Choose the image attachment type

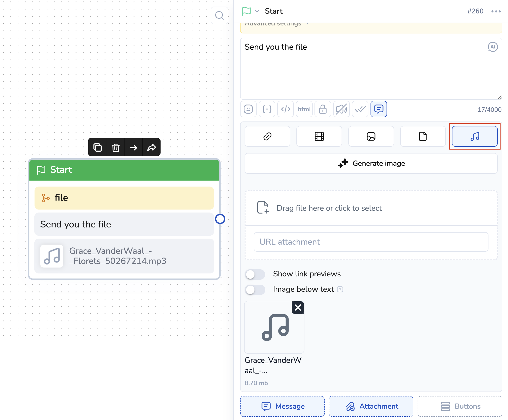pos(371,137)
